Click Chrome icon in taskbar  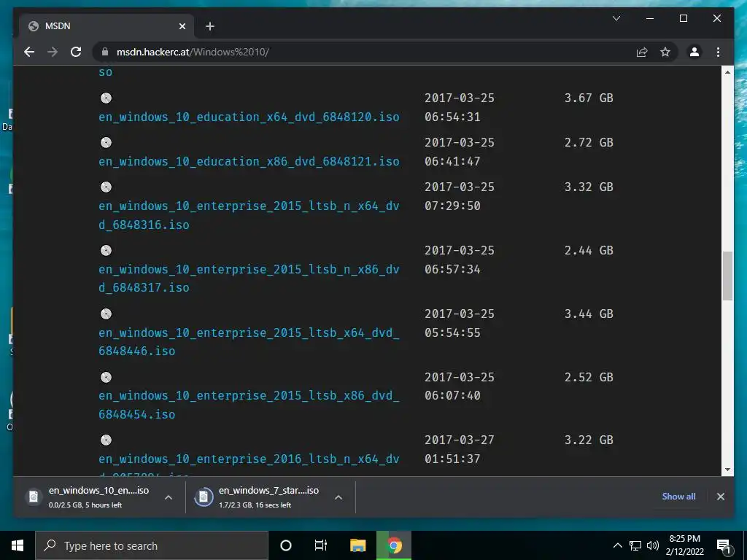394,545
